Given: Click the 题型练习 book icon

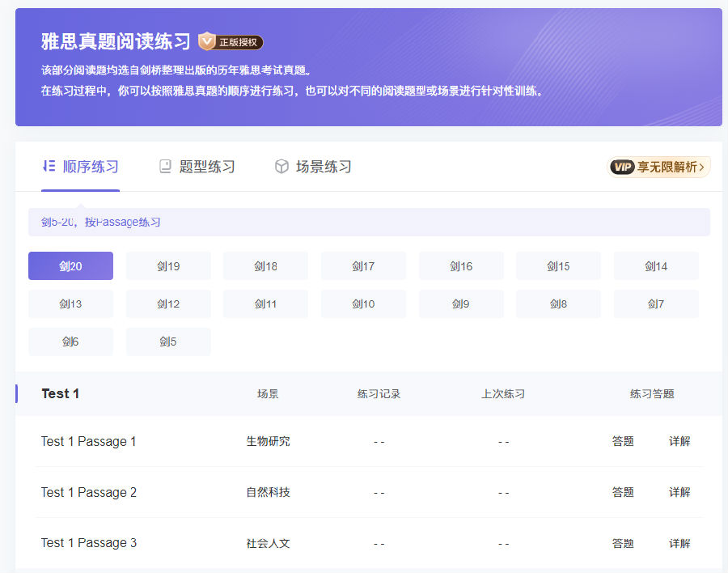Looking at the screenshot, I should pyautogui.click(x=165, y=167).
